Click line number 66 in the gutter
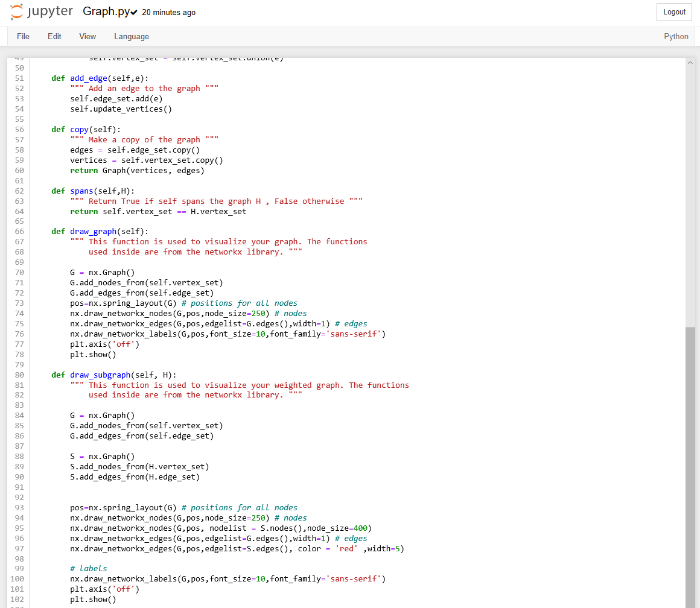The image size is (700, 608). [19, 232]
